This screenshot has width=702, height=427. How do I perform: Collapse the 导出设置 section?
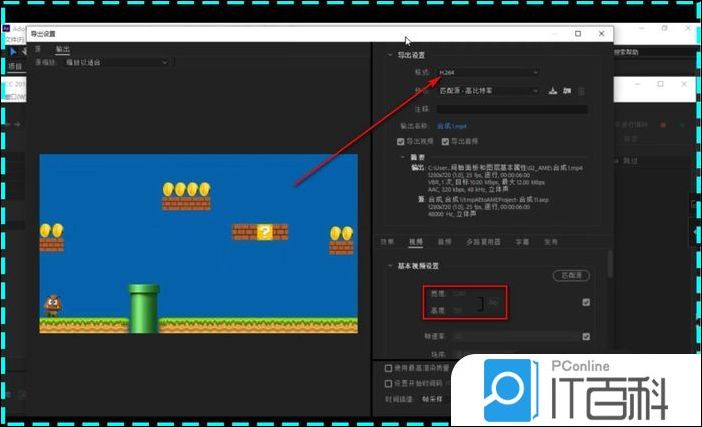click(390, 55)
